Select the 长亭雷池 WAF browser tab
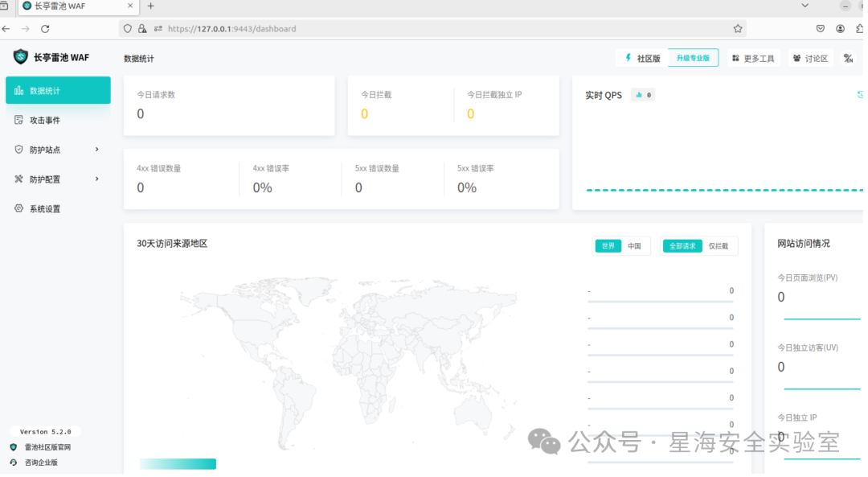Viewport: 868px width, 477px height. click(77, 6)
